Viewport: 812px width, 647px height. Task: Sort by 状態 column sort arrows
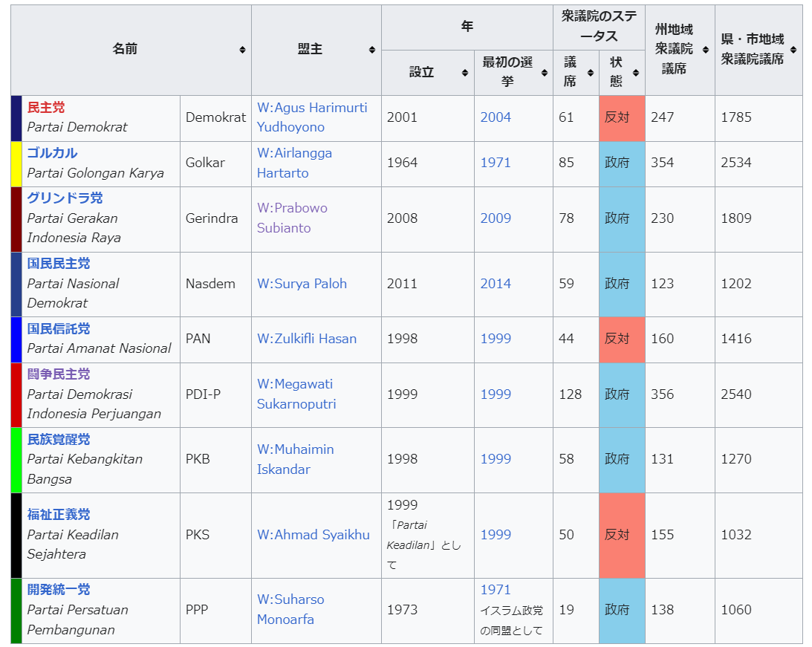tap(636, 73)
